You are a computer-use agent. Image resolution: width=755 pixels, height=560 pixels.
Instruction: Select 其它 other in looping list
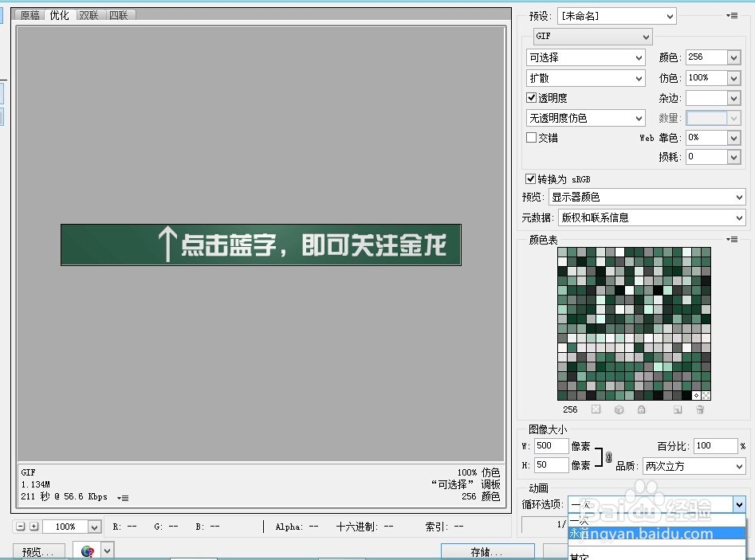click(x=657, y=556)
